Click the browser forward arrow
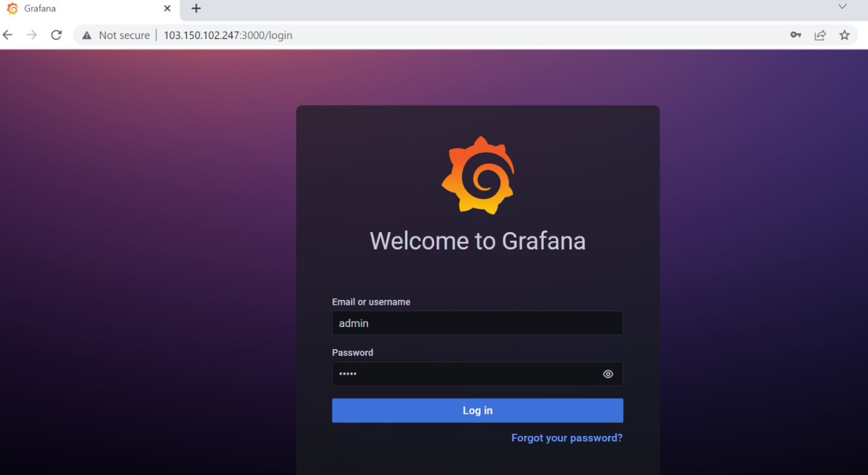This screenshot has width=868, height=475. coord(32,35)
